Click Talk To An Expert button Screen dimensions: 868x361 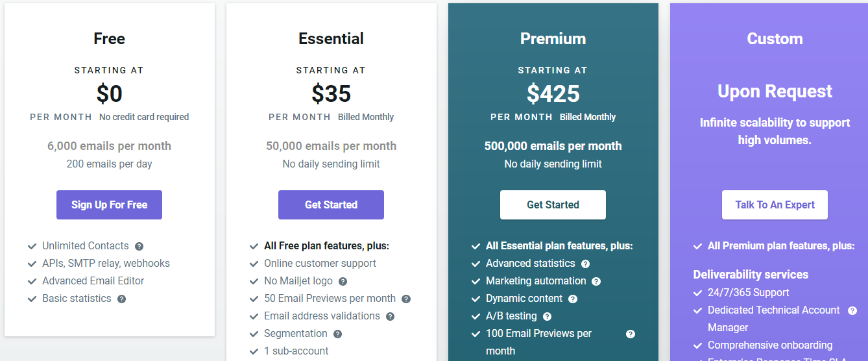[775, 205]
